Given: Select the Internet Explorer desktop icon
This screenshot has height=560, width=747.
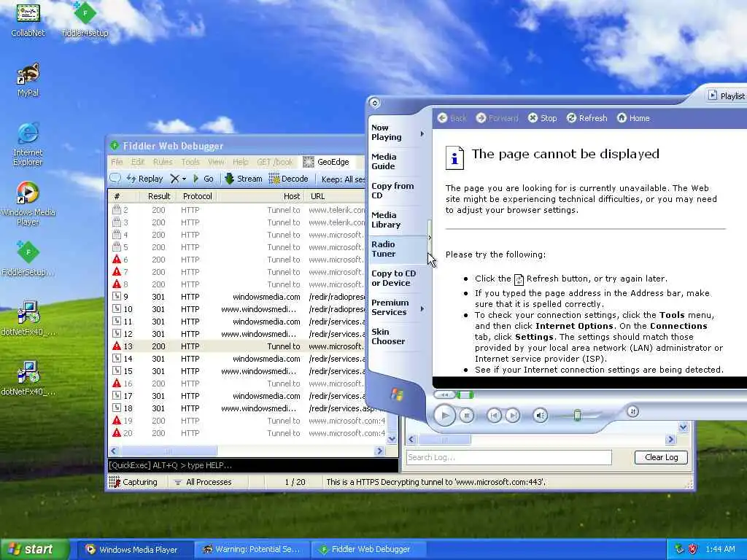Looking at the screenshot, I should point(28,144).
